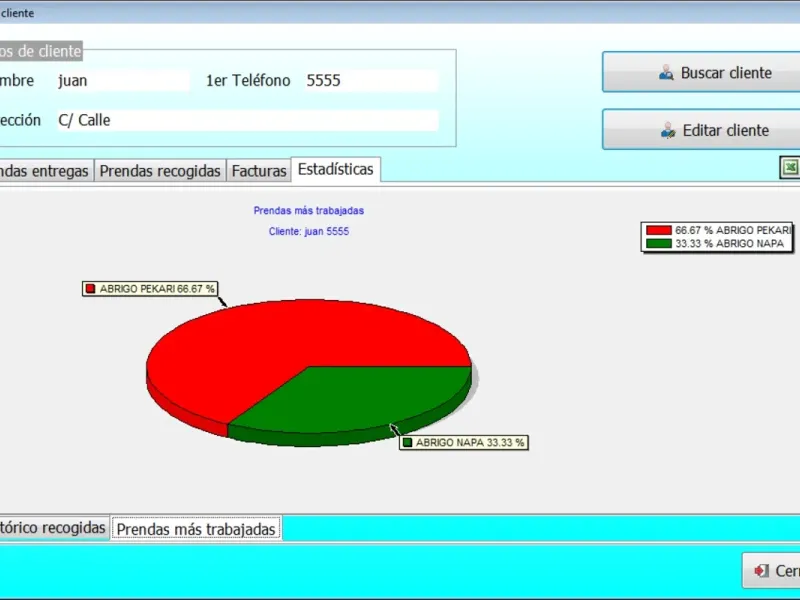Click the edit person icon on Editar cliente

pyautogui.click(x=668, y=130)
